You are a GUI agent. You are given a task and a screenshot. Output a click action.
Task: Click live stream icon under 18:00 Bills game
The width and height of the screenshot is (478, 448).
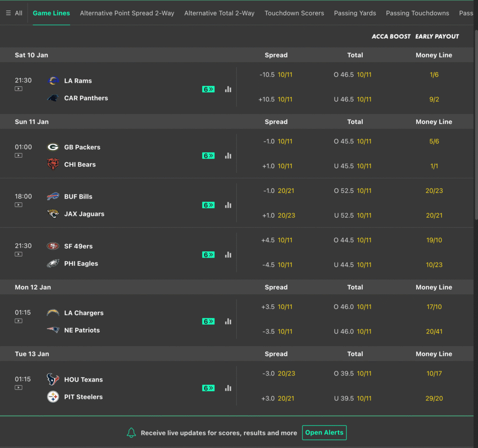pos(19,205)
